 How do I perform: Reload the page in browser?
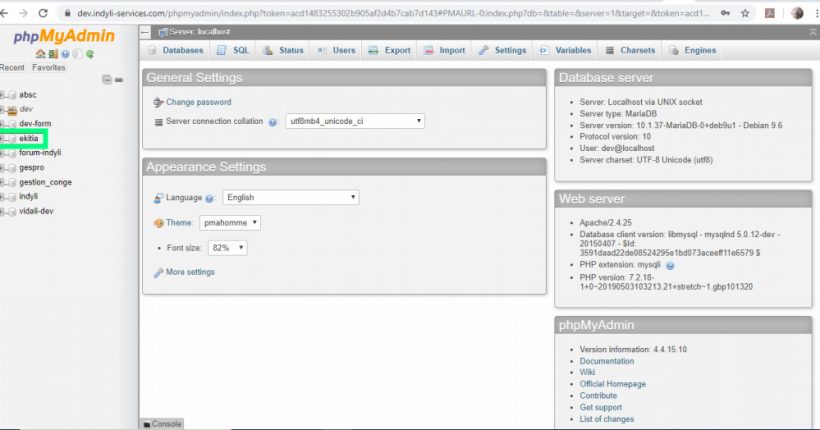coord(43,13)
